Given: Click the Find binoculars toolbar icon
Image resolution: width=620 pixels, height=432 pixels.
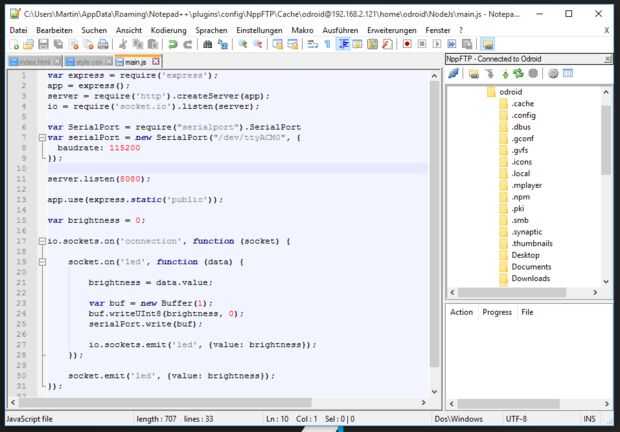Looking at the screenshot, I should pos(209,45).
